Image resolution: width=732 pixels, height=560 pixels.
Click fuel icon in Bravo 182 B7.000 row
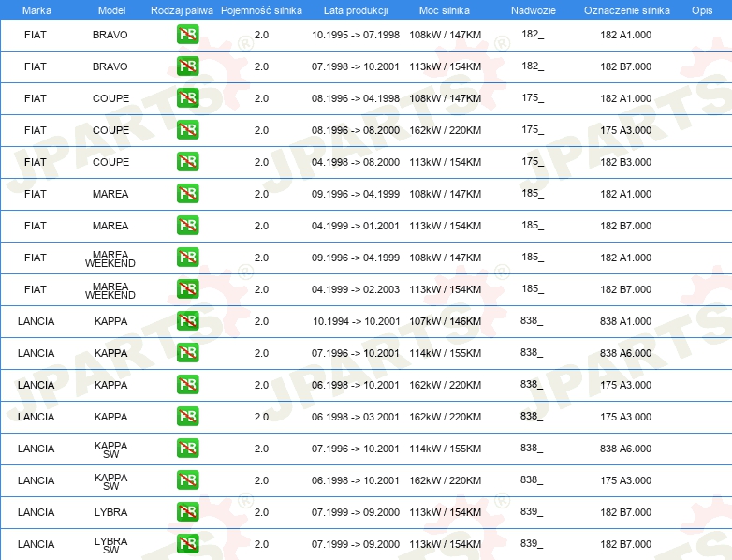(x=187, y=66)
